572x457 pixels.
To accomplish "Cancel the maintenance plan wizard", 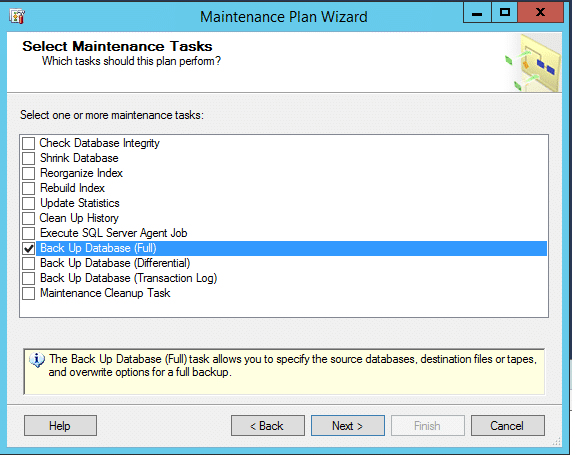I will click(508, 426).
